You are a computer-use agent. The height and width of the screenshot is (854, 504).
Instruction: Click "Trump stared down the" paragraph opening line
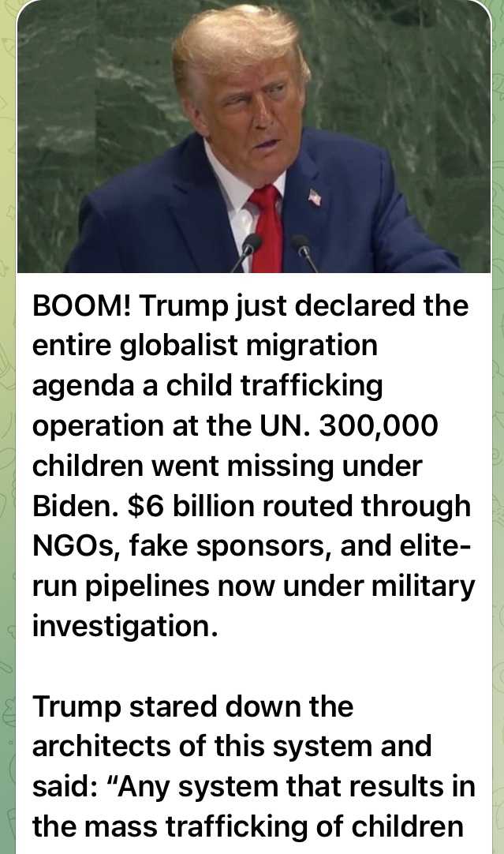(192, 706)
